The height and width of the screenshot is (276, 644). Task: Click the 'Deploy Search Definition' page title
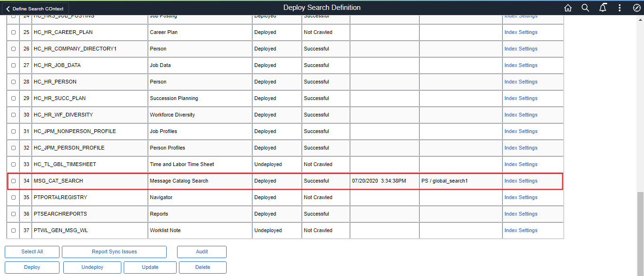[322, 8]
